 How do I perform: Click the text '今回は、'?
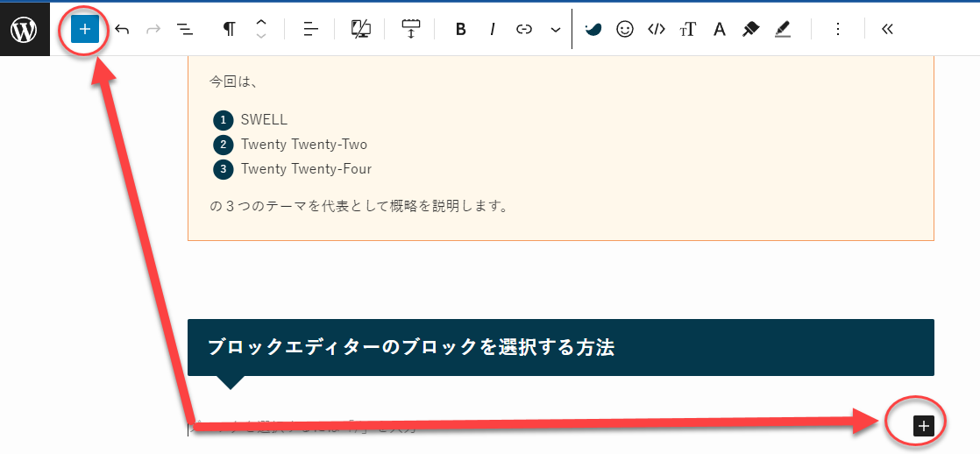coord(233,82)
